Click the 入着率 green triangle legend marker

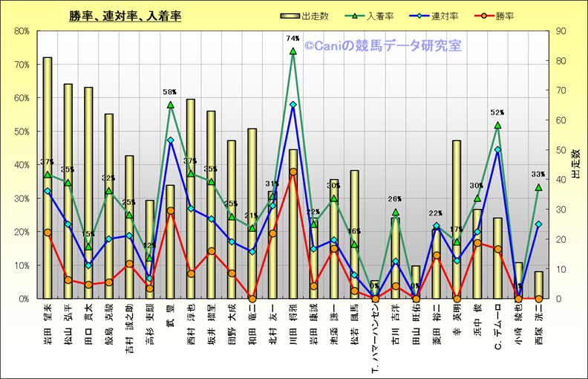pyautogui.click(x=350, y=15)
